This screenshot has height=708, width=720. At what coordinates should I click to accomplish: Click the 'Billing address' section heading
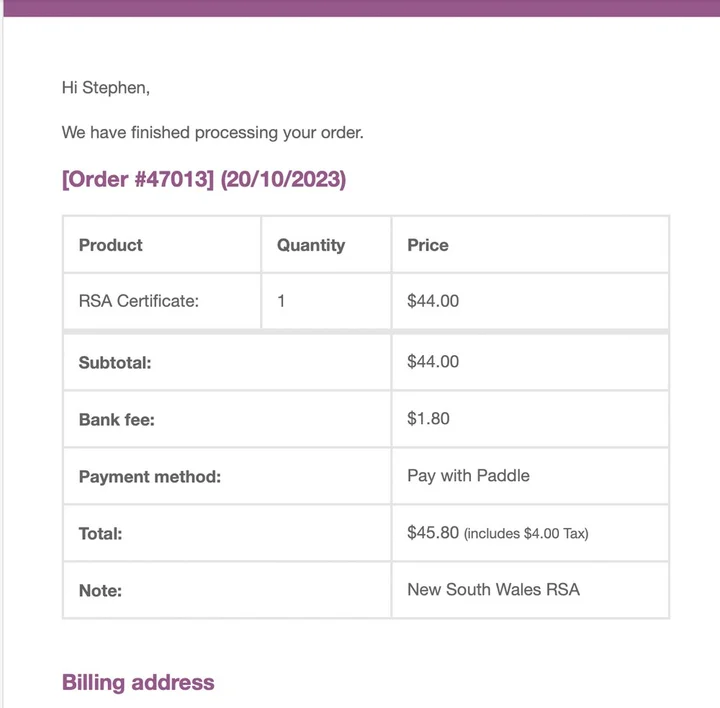point(138,683)
